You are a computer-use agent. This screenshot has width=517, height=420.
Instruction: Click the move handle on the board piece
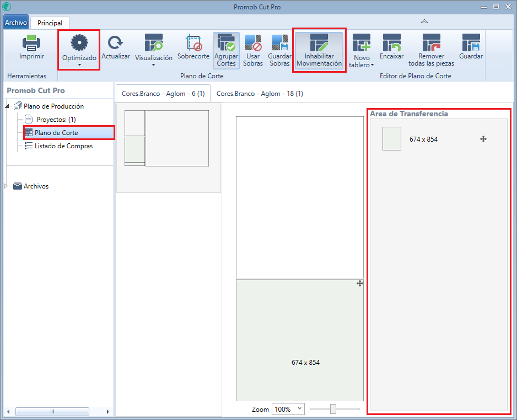coord(360,283)
